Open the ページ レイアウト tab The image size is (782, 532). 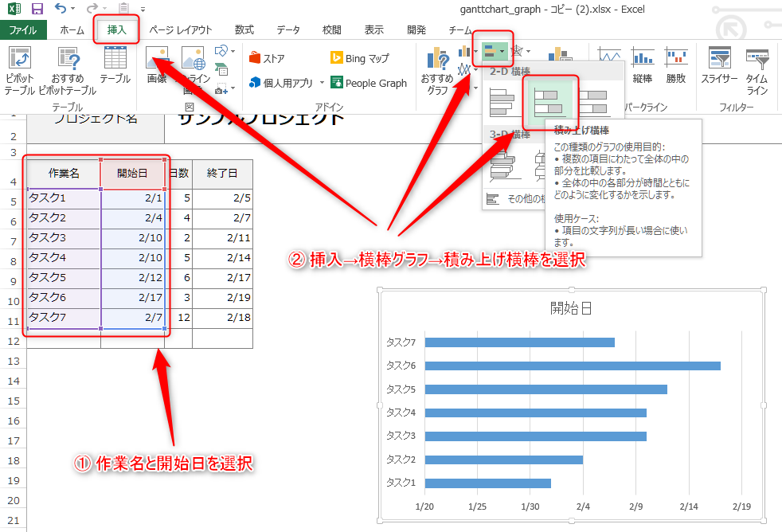[181, 29]
